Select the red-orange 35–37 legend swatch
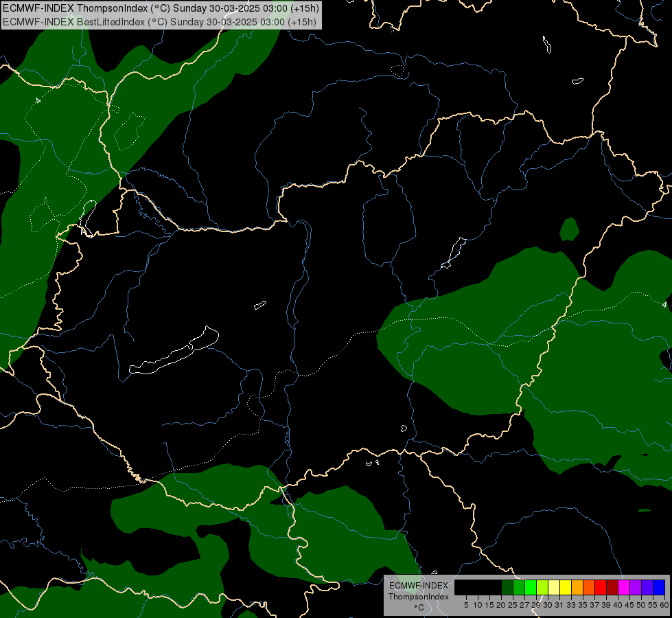This screenshot has width=672, height=618. click(589, 587)
